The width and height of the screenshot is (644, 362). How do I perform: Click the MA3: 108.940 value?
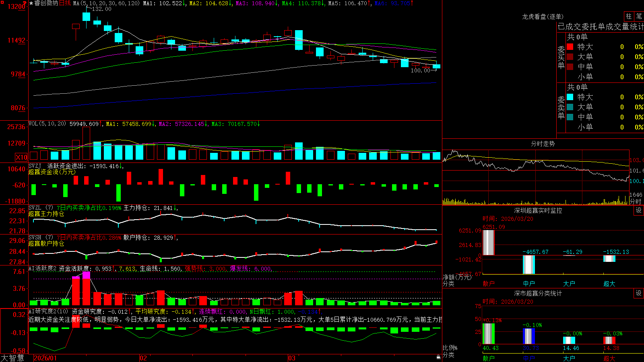(257, 3)
